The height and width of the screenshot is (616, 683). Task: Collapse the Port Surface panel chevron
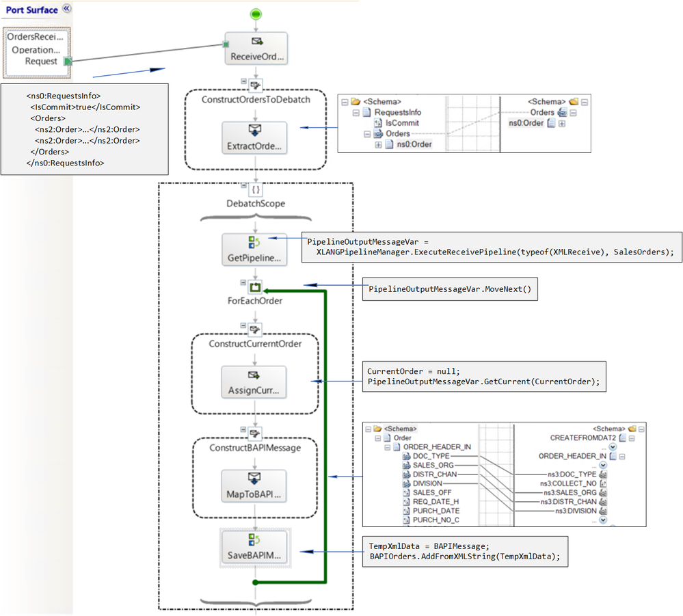tap(66, 8)
